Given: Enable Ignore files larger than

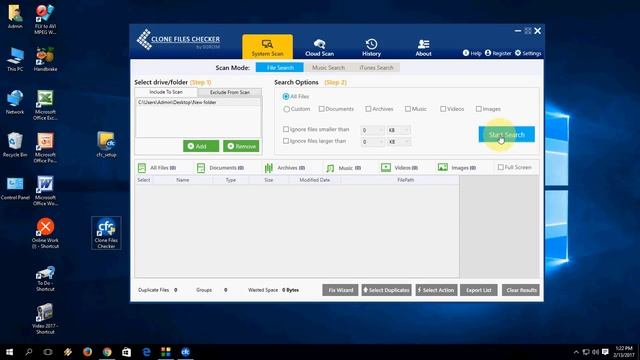Looking at the screenshot, I should [286, 141].
